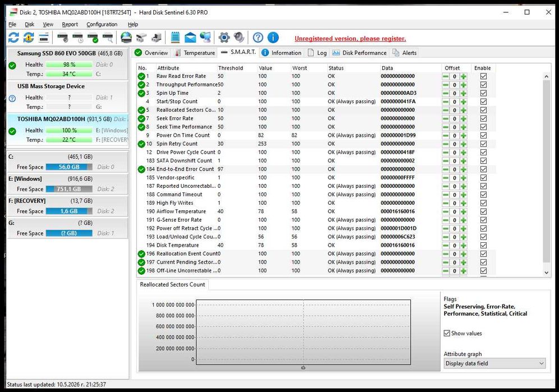Click TOSHIBA Health 100 % bar
Screen dimensions: 559x392
[69, 131]
